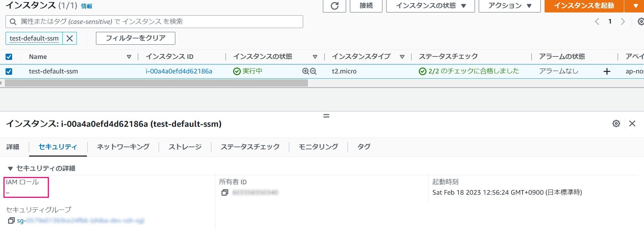
Task: Switch to the ストレージ tab
Action: click(x=185, y=147)
